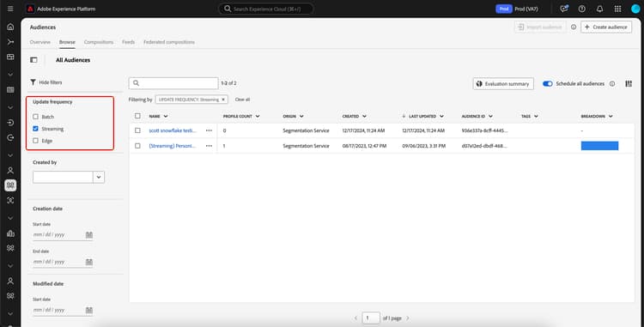Open the Destinations sidebar icon with outbound arrow
The height and width of the screenshot is (327, 644).
(10, 137)
